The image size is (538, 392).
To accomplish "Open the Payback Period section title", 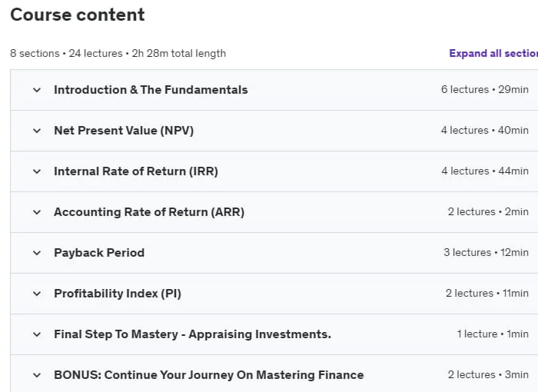I will (x=99, y=253).
